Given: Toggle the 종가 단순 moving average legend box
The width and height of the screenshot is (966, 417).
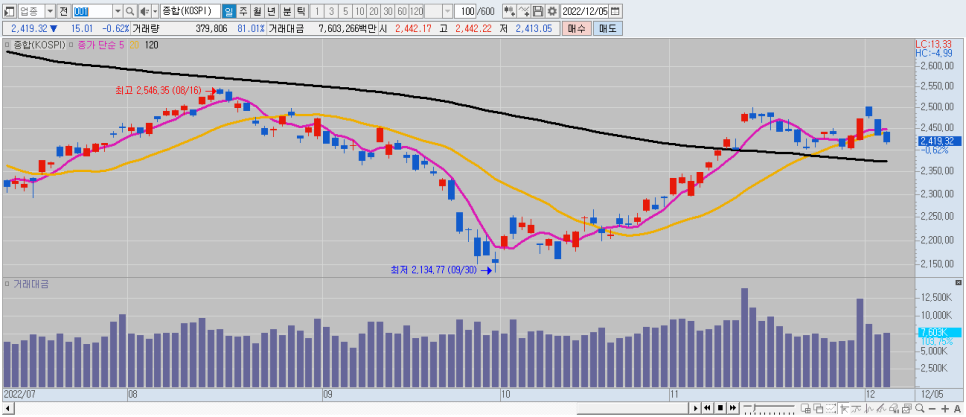Looking at the screenshot, I should click(x=71, y=45).
